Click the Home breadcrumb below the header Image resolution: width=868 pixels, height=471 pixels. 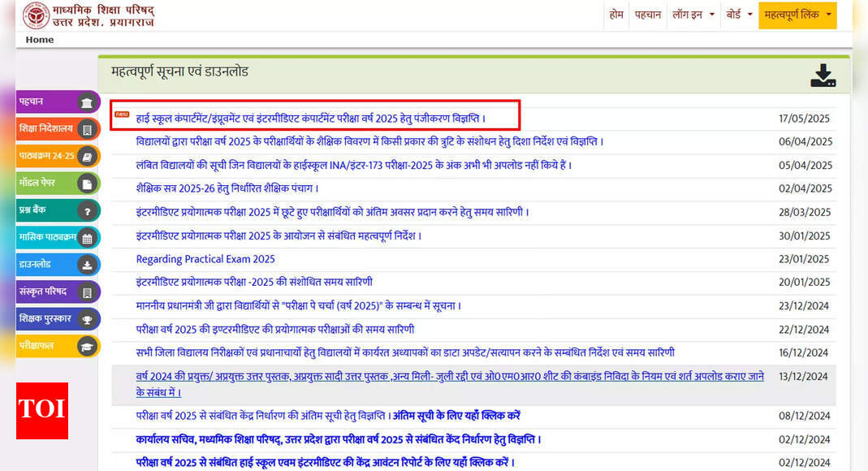pos(39,40)
